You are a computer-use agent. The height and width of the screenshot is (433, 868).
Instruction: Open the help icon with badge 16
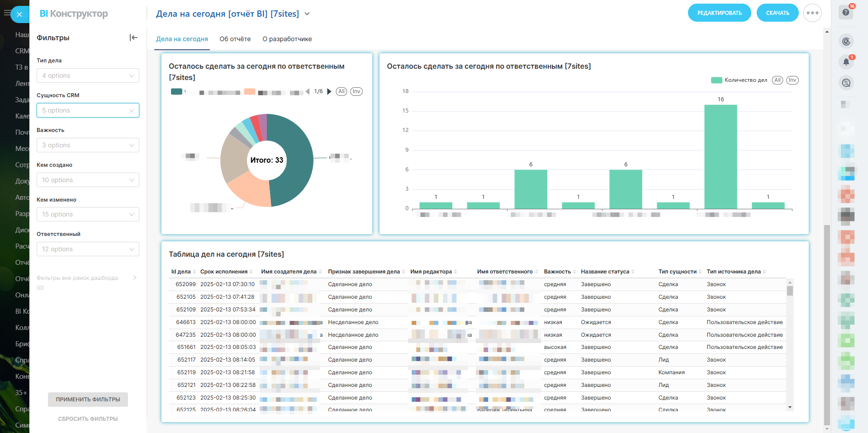846,13
